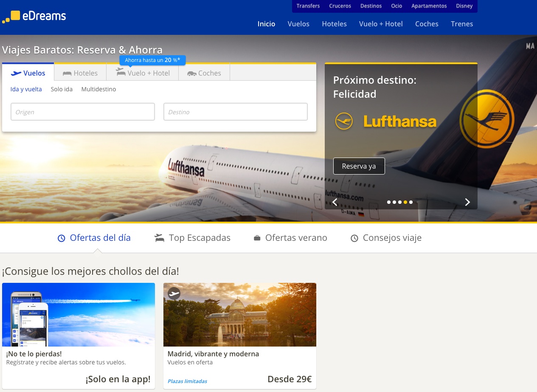Open the Cruceros link
The image size is (537, 392).
pos(340,6)
